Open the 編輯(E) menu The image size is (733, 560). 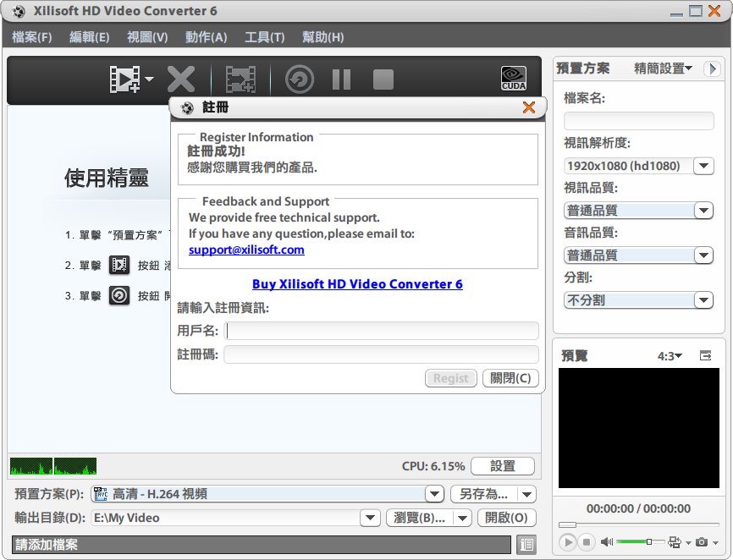[x=89, y=37]
